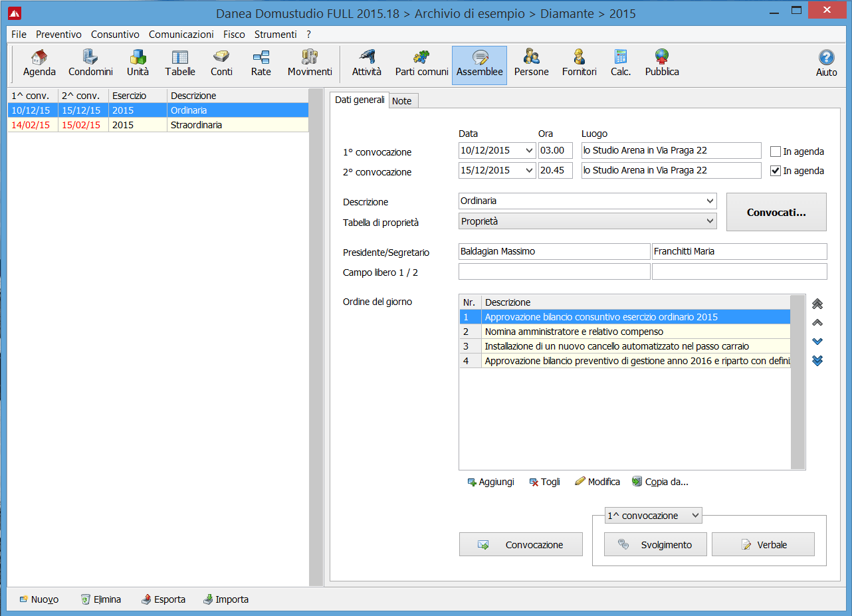Move agenda item to top with double up arrow
This screenshot has height=616, width=852.
pyautogui.click(x=817, y=304)
